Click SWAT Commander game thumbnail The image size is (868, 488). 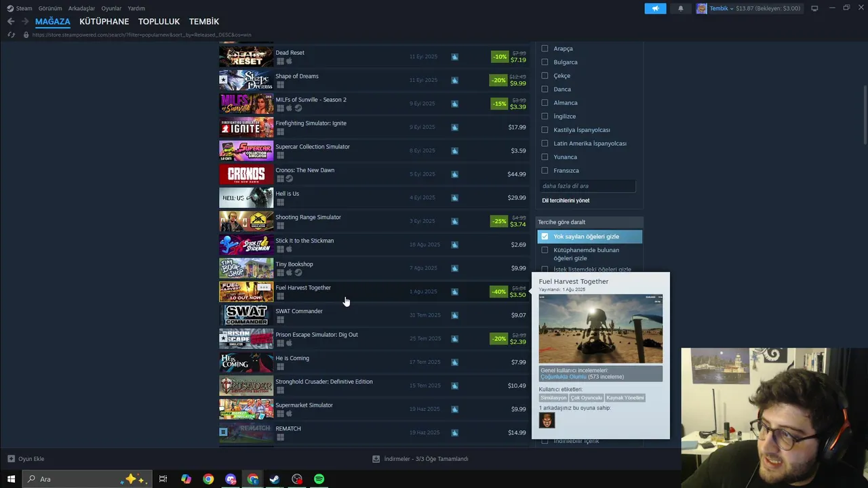246,315
